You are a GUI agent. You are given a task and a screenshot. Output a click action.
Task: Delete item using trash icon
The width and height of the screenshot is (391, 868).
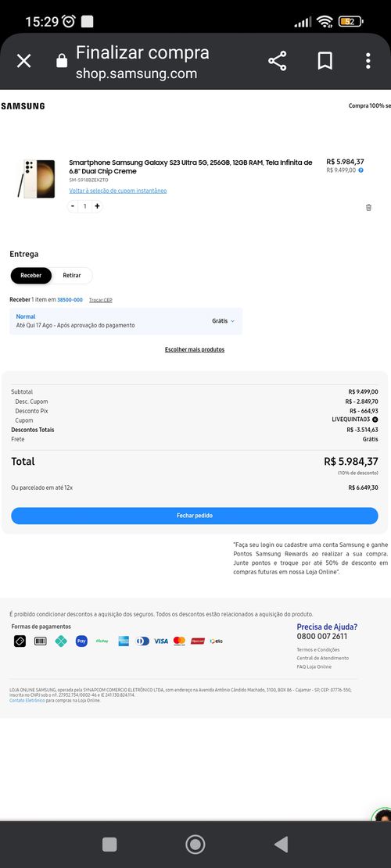pyautogui.click(x=368, y=208)
